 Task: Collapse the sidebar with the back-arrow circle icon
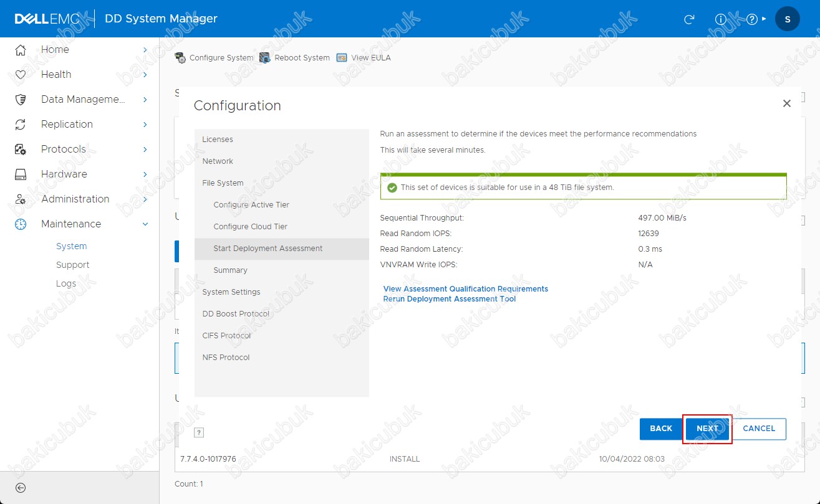point(21,488)
